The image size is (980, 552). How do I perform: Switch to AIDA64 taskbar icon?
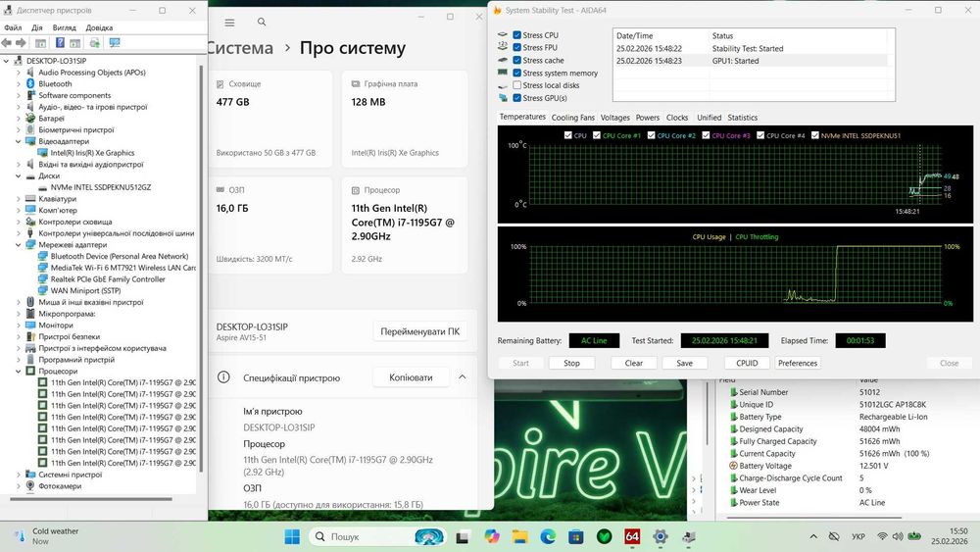(x=632, y=536)
